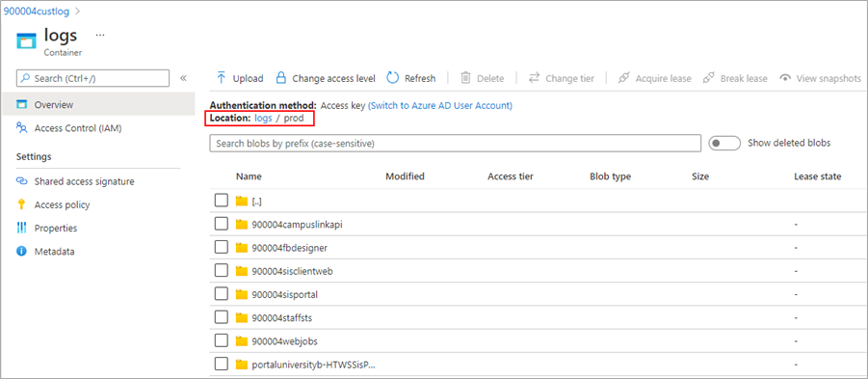Click the logs link in Location path
Viewport: 868px width, 379px height.
[x=264, y=118]
